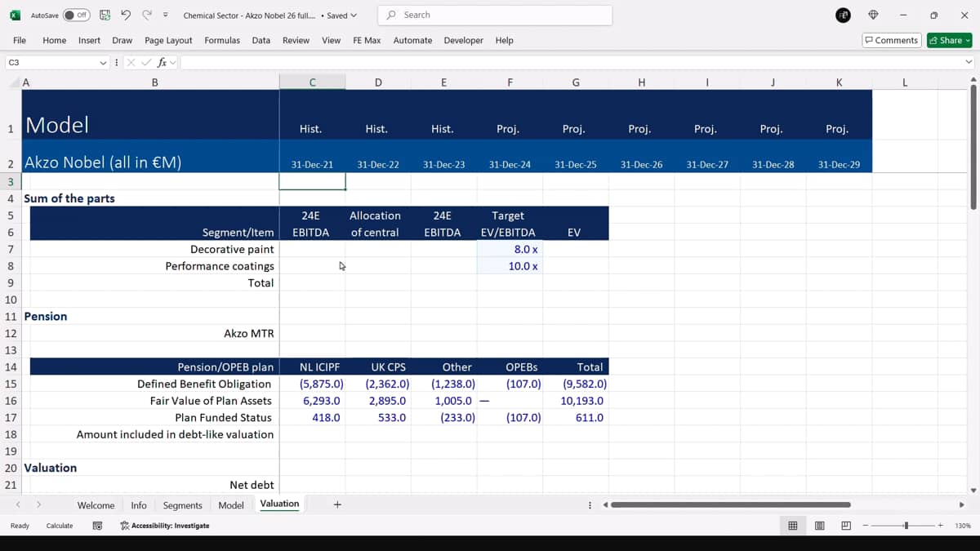Click the 611.0 total funded status cell
The image size is (980, 551).
576,417
